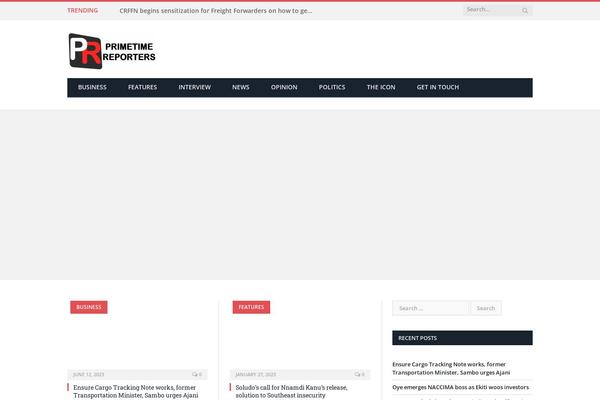Open the red Features category tag
The width and height of the screenshot is (600, 400).
pos(251,307)
